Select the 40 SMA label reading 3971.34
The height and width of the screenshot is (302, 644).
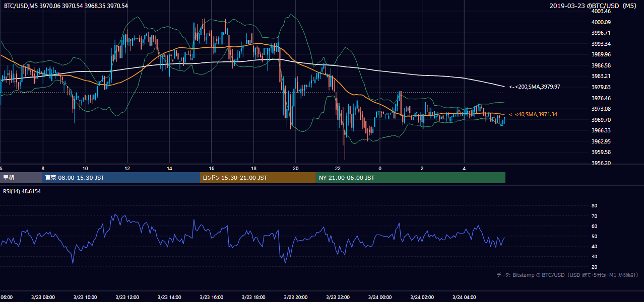coord(533,115)
